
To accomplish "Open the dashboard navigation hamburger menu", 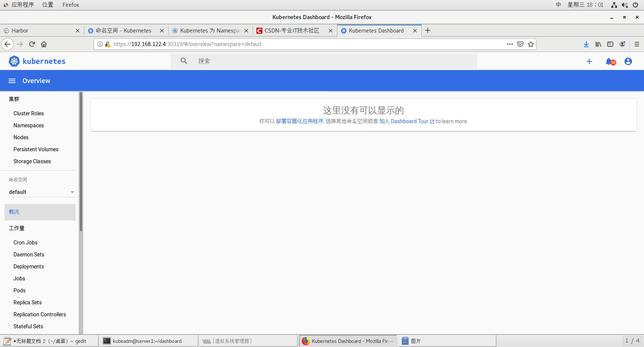I will click(12, 80).
